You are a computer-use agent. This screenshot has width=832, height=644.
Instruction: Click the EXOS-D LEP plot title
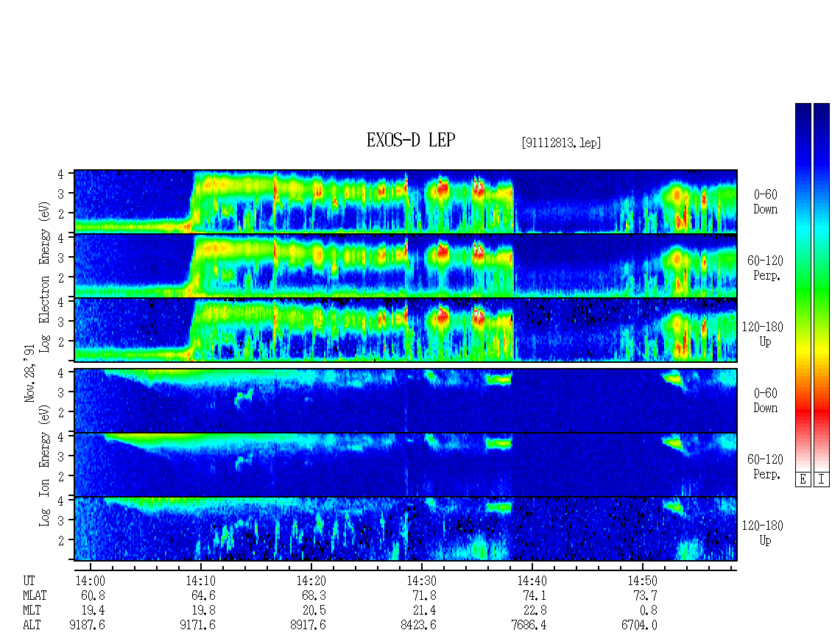coord(411,140)
